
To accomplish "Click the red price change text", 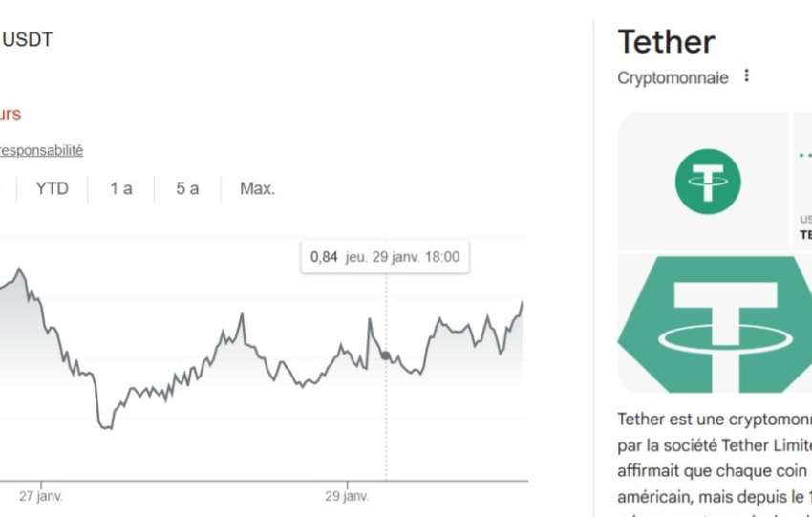I will pos(11,115).
